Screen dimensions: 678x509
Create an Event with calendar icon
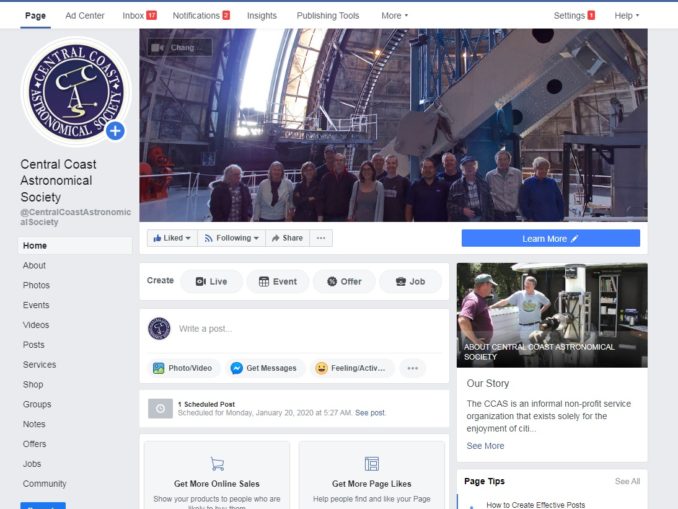click(x=278, y=282)
